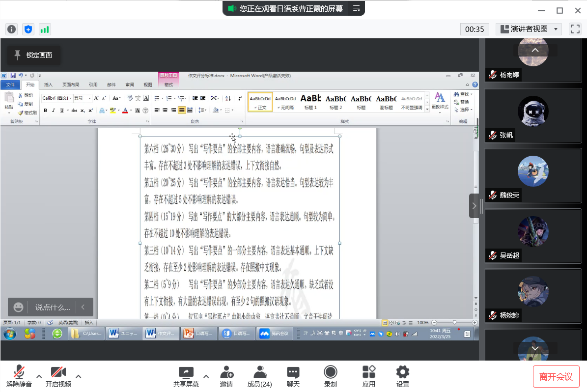Collapse the participant video sidebar
This screenshot has width=587, height=392.
(474, 206)
